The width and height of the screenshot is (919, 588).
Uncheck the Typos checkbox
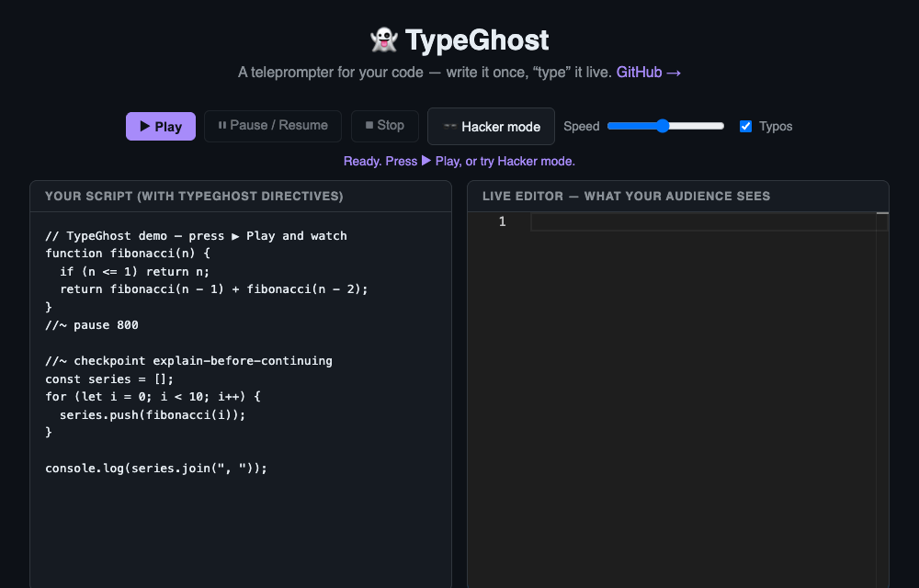745,127
